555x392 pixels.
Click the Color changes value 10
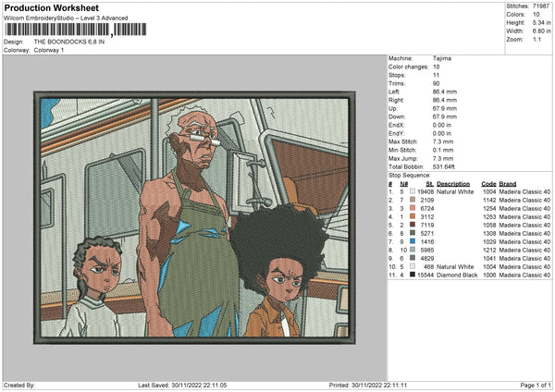point(436,67)
